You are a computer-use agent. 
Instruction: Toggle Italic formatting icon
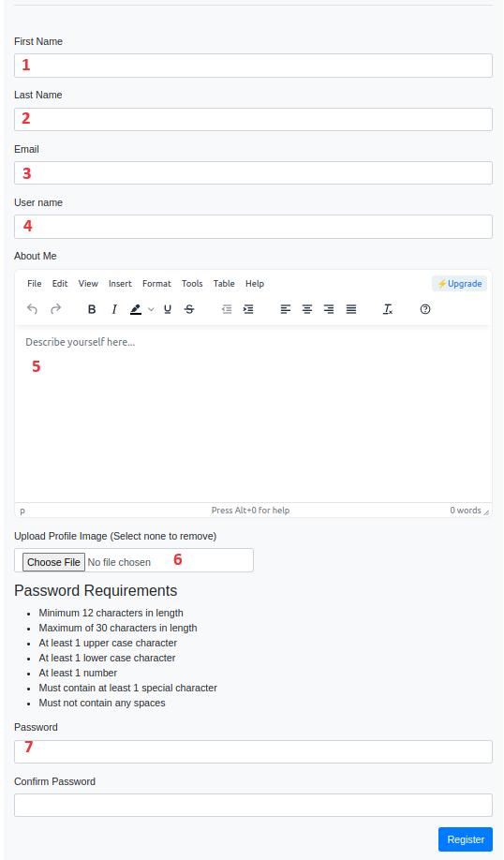click(x=114, y=309)
